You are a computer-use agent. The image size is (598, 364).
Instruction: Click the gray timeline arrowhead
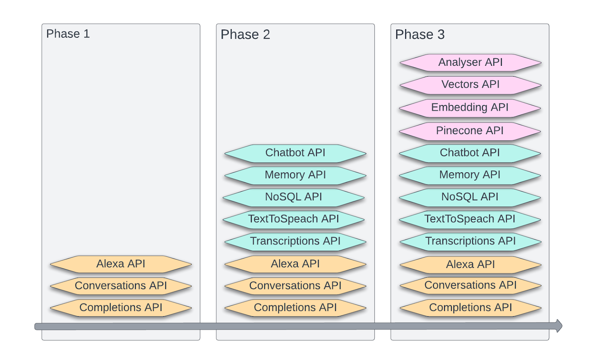[559, 326]
